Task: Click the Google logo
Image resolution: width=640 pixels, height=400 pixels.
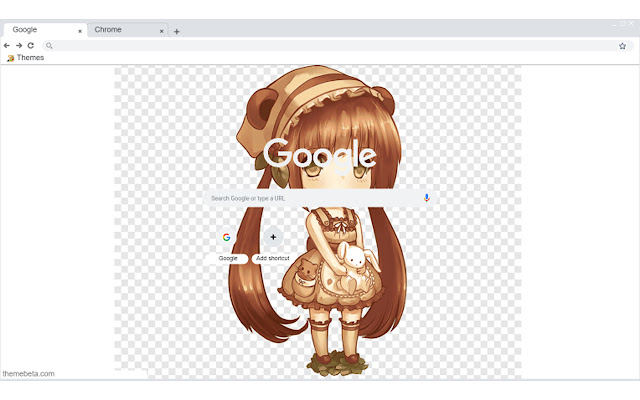Action: 320,156
